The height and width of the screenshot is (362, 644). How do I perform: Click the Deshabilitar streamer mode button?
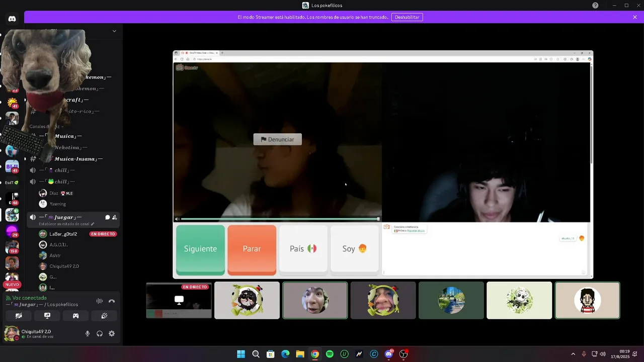click(x=407, y=17)
